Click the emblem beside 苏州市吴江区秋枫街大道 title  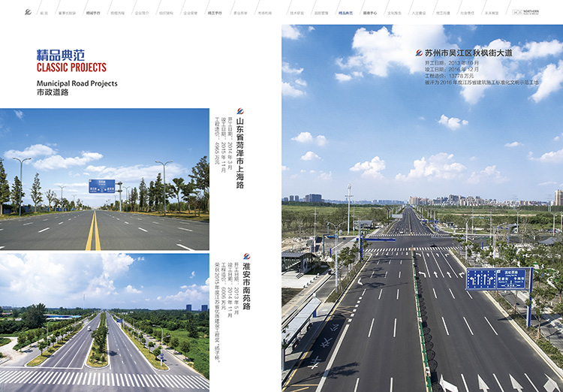tap(419, 53)
